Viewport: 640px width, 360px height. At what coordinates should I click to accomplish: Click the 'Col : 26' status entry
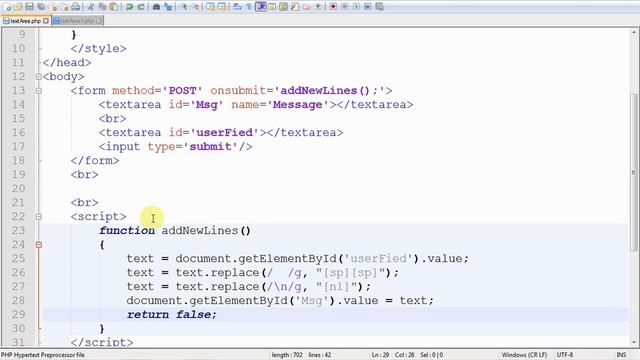coord(404,355)
